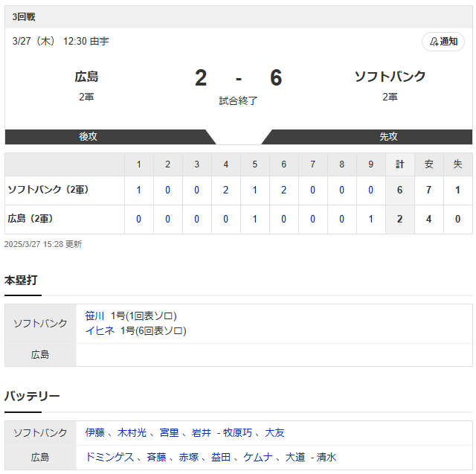Click the バッテリー section heading

click(32, 397)
